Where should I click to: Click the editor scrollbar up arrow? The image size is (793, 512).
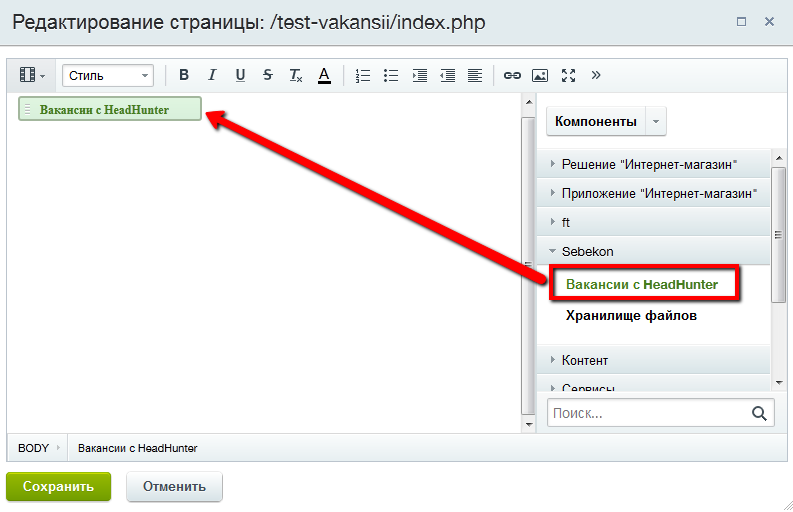[x=529, y=102]
